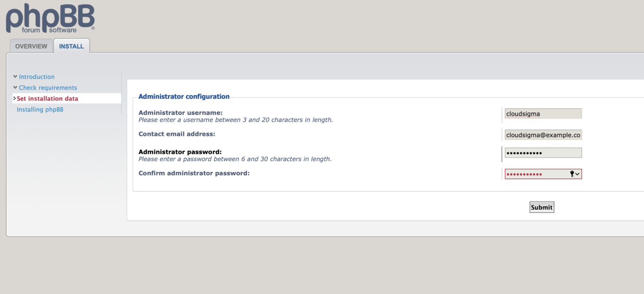Click the checkmark icon beside Check requirements
The image size is (644, 294).
15,87
